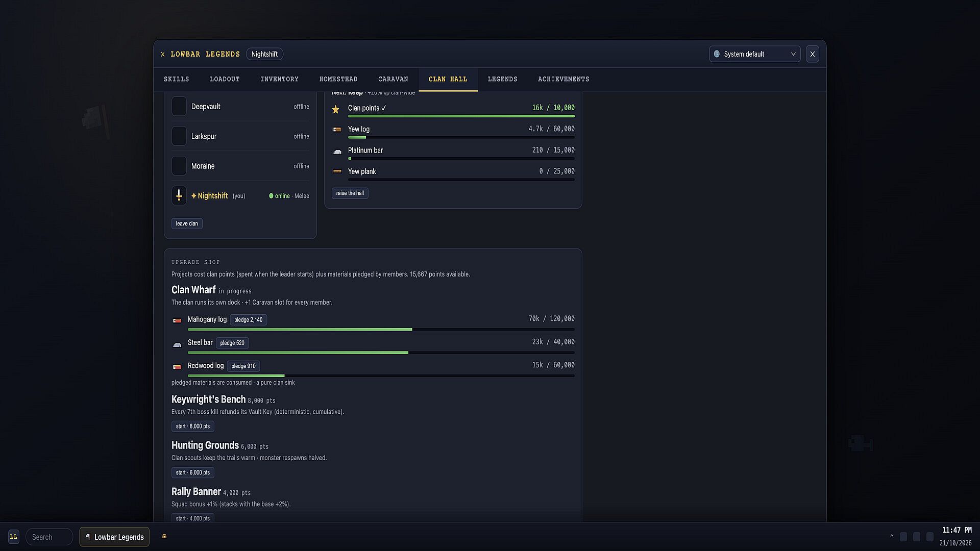Click the 'leave clan' button
This screenshot has height=551, width=980.
pyautogui.click(x=187, y=223)
